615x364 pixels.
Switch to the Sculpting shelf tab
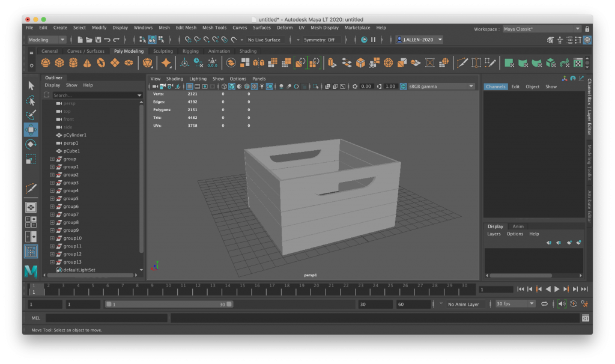click(x=163, y=51)
